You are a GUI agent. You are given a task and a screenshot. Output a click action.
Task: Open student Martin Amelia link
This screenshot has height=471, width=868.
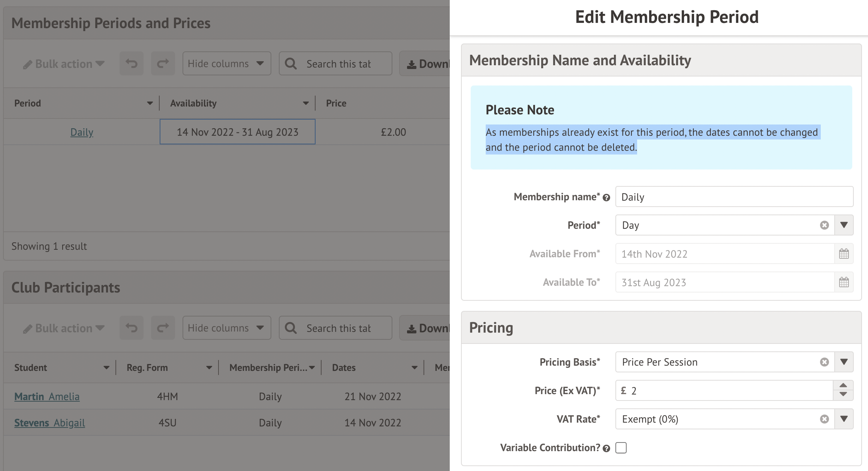47,396
